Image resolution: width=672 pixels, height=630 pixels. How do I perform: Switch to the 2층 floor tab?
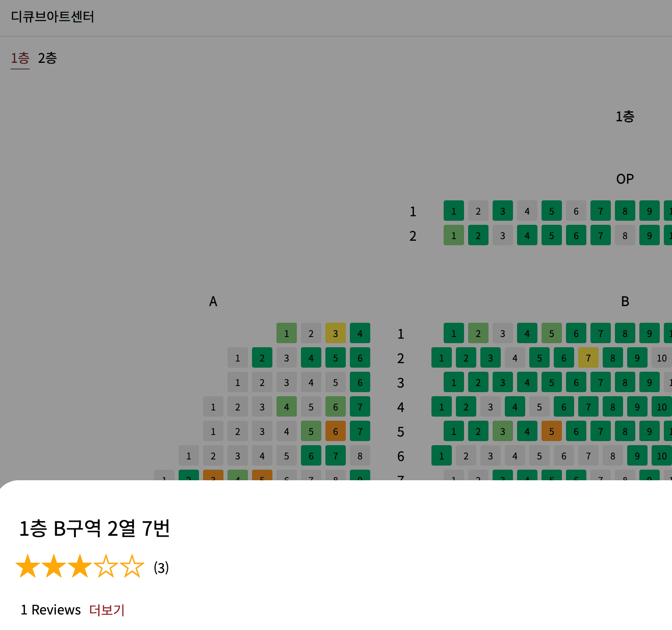(47, 59)
